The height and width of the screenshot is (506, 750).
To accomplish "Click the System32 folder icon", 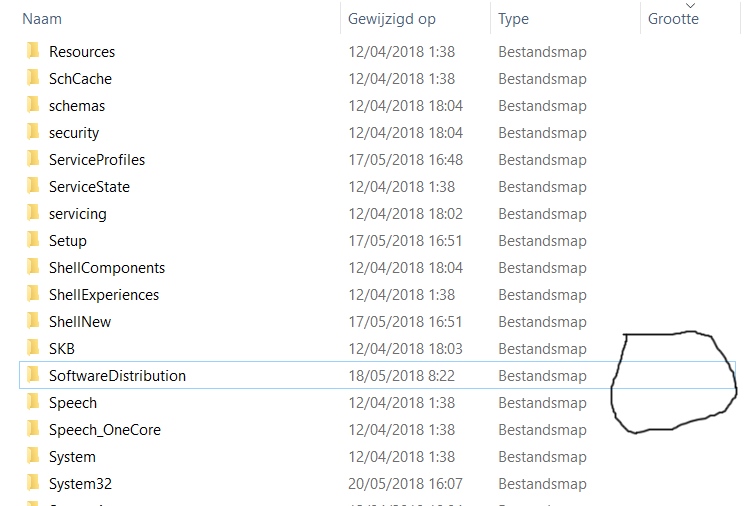I will 33,483.
